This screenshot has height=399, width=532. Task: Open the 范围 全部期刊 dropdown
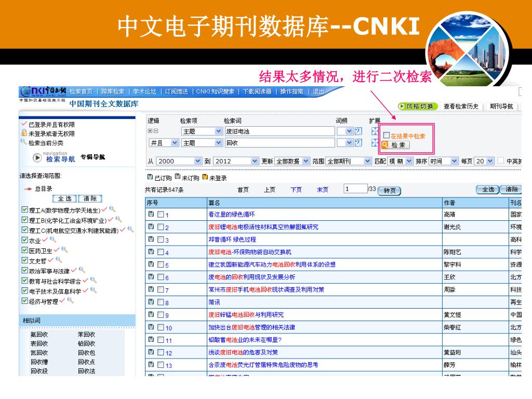click(349, 161)
